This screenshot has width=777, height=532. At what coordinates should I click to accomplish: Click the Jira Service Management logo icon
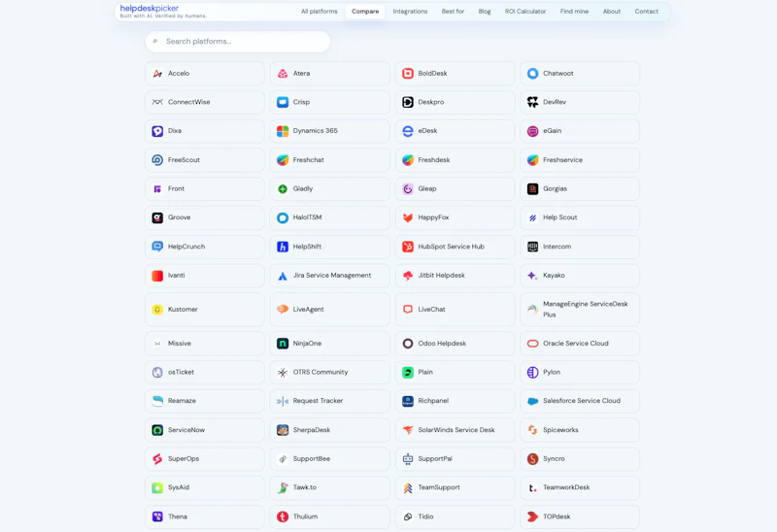point(283,276)
